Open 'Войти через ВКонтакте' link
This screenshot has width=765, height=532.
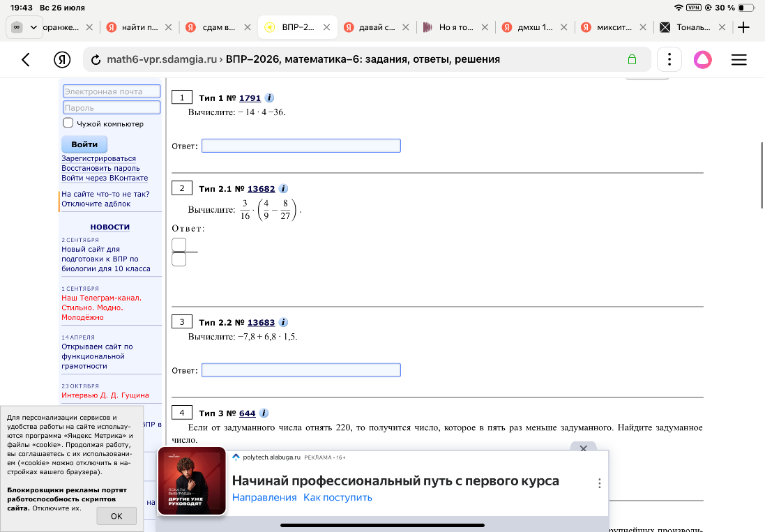105,178
